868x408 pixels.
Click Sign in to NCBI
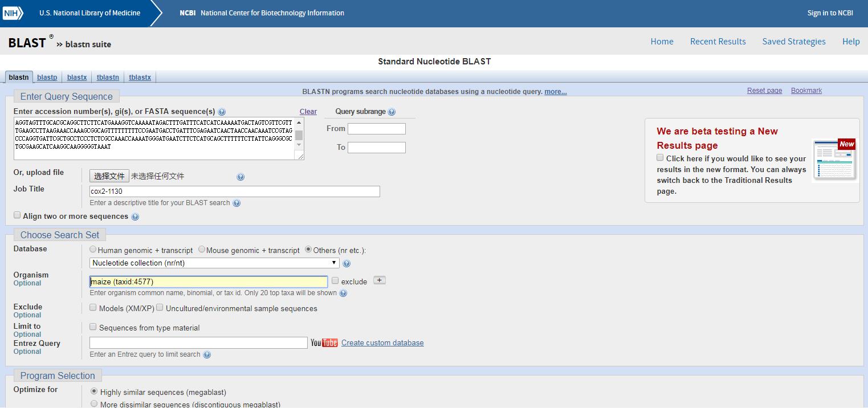pyautogui.click(x=830, y=13)
